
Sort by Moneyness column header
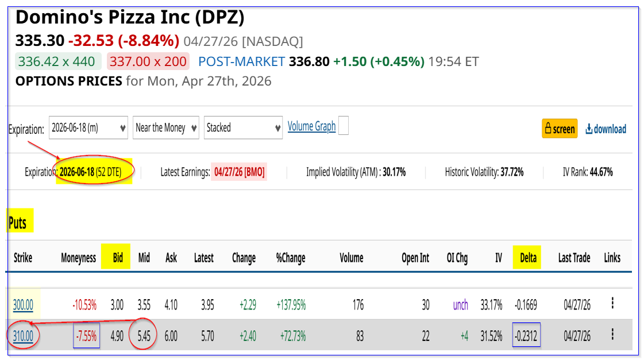(x=78, y=258)
